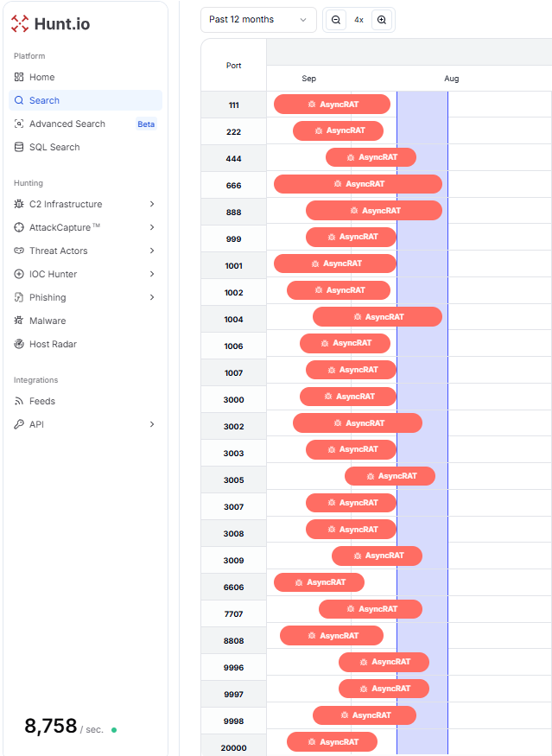552x756 pixels.
Task: Click the Hunt.io logo
Action: click(50, 23)
